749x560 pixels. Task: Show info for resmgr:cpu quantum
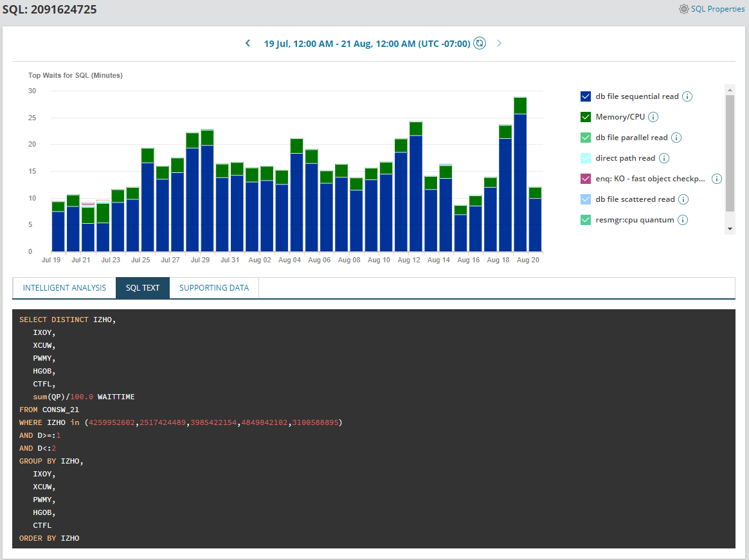click(x=683, y=220)
